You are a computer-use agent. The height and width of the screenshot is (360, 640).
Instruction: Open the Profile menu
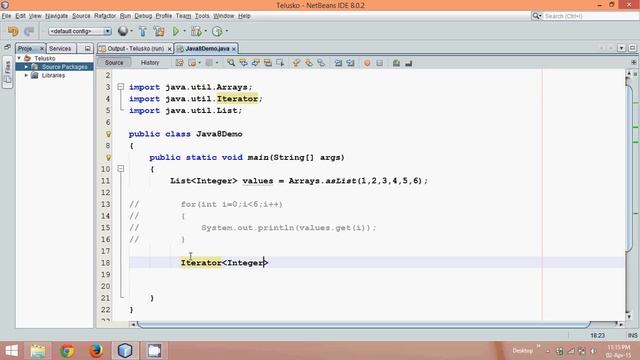[x=164, y=16]
